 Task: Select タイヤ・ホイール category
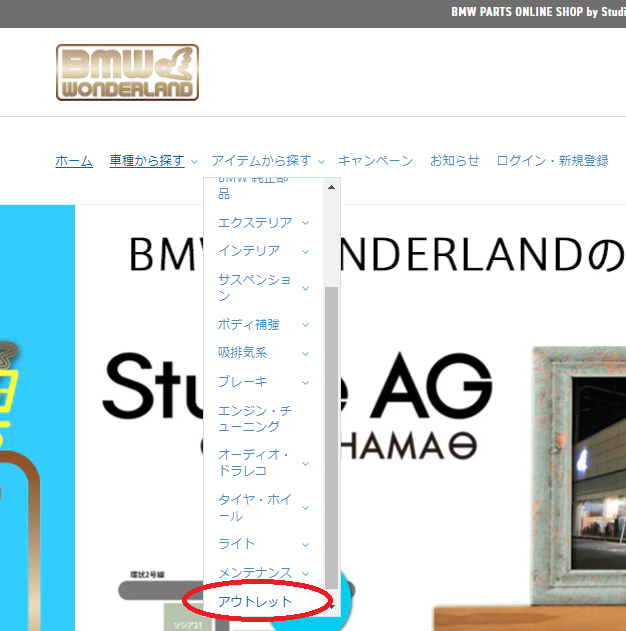pos(255,507)
